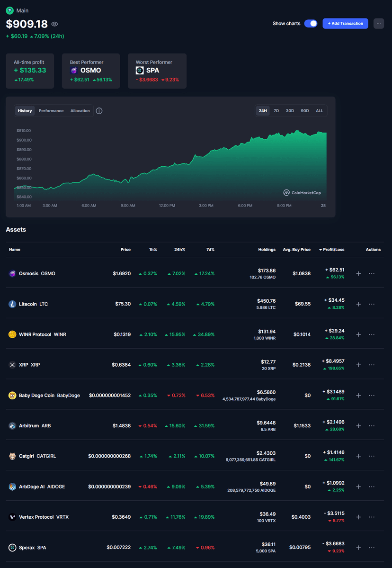Select the 7D time range

pos(276,111)
